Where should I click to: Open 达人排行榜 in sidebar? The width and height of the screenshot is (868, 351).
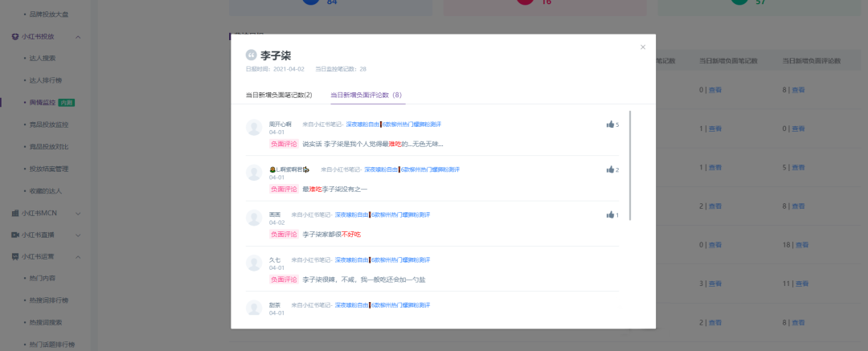(x=45, y=80)
